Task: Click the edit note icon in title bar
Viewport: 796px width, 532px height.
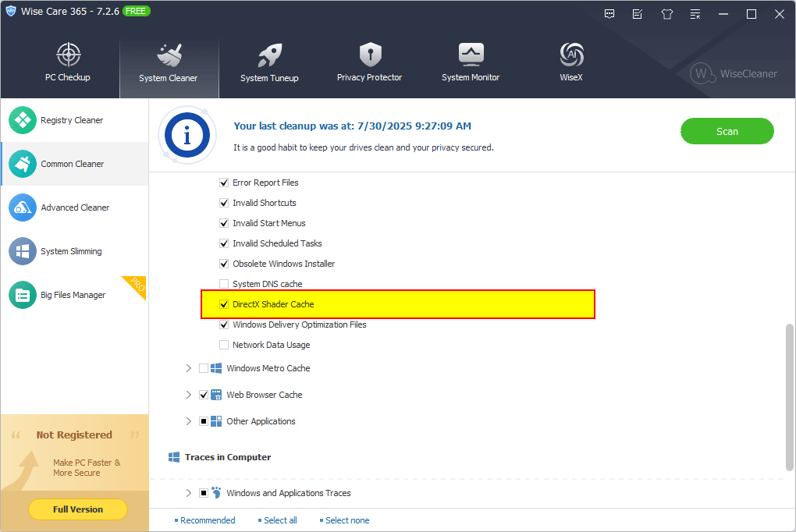Action: 638,14
